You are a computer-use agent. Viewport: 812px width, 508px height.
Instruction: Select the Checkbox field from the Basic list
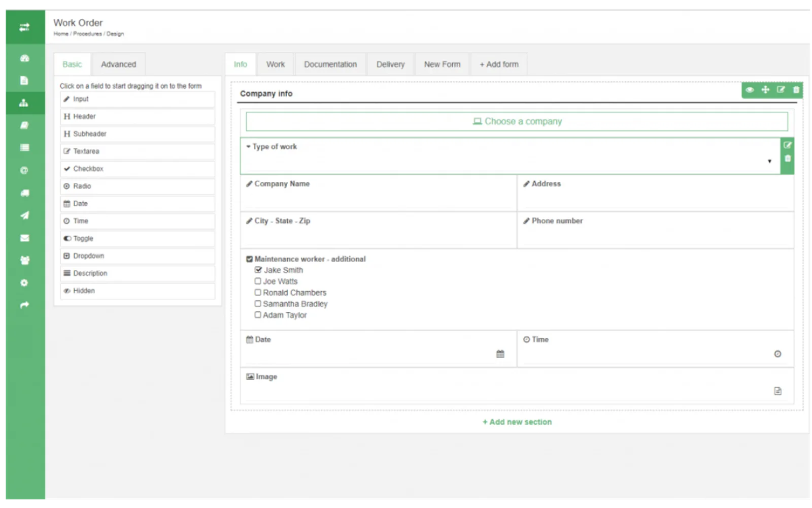click(x=138, y=169)
